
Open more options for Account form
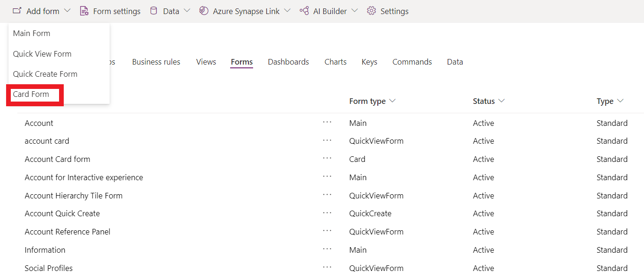[327, 123]
